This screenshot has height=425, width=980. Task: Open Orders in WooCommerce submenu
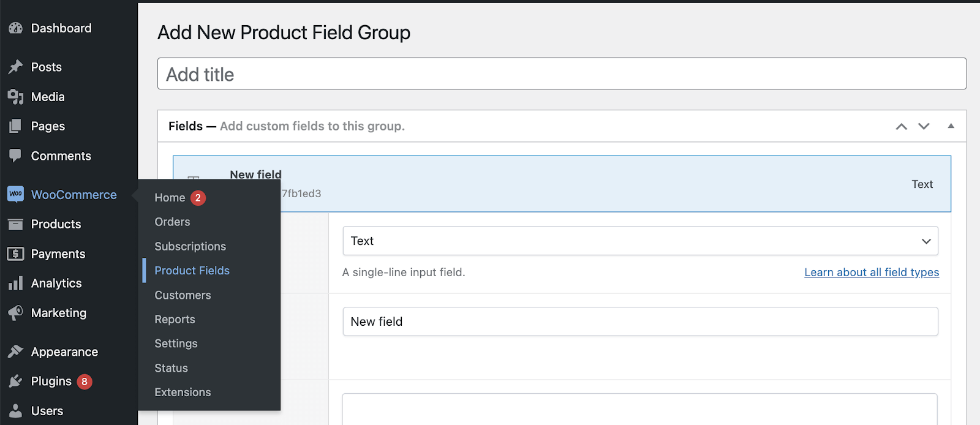tap(172, 222)
